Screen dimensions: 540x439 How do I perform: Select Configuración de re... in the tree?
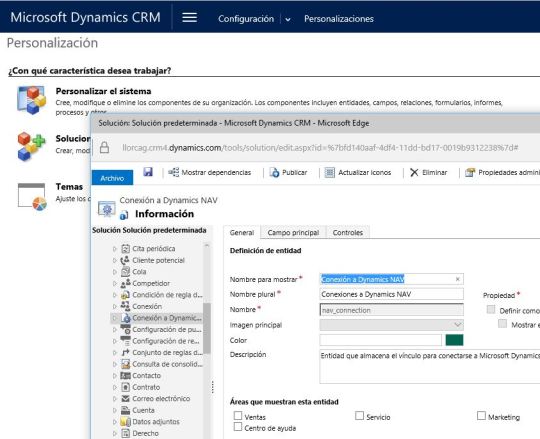point(166,341)
